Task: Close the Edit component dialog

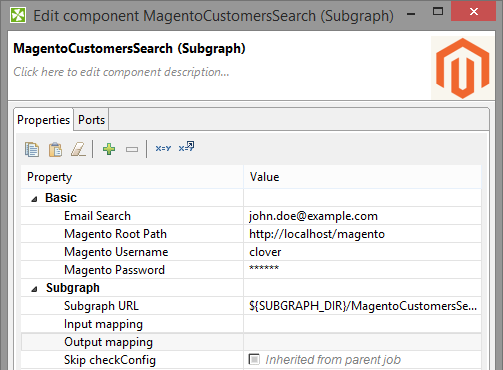Action: pos(474,12)
